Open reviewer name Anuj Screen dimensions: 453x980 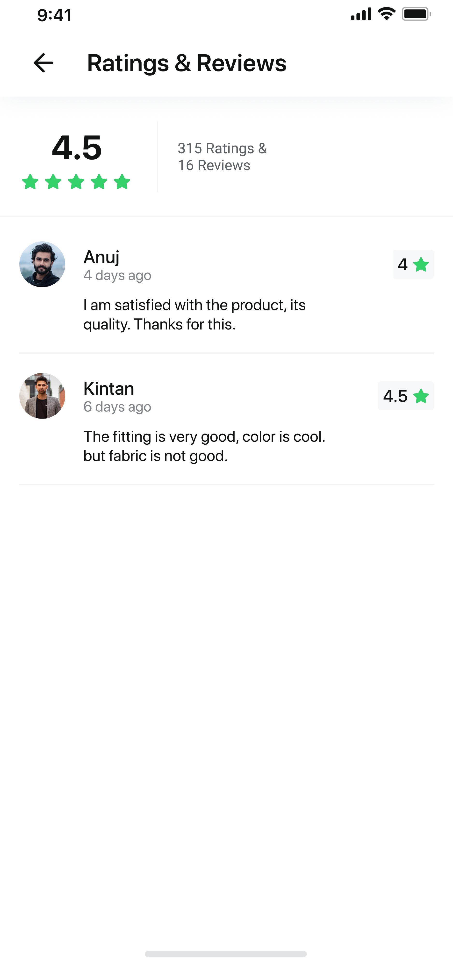pos(101,257)
